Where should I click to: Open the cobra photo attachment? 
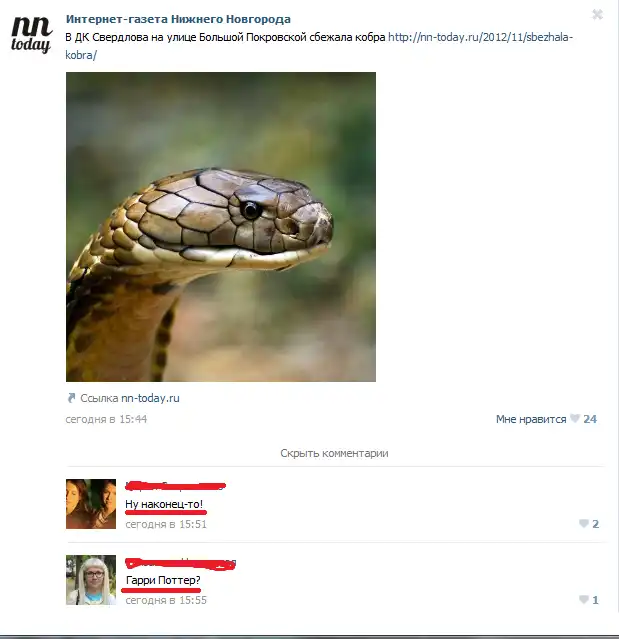(221, 227)
